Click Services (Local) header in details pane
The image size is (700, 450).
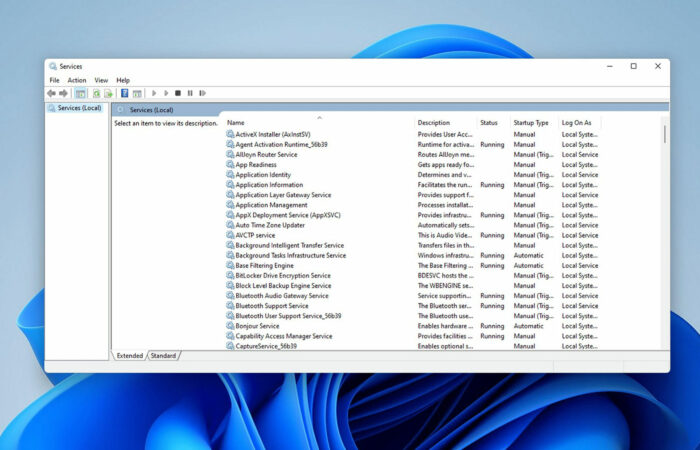click(151, 110)
